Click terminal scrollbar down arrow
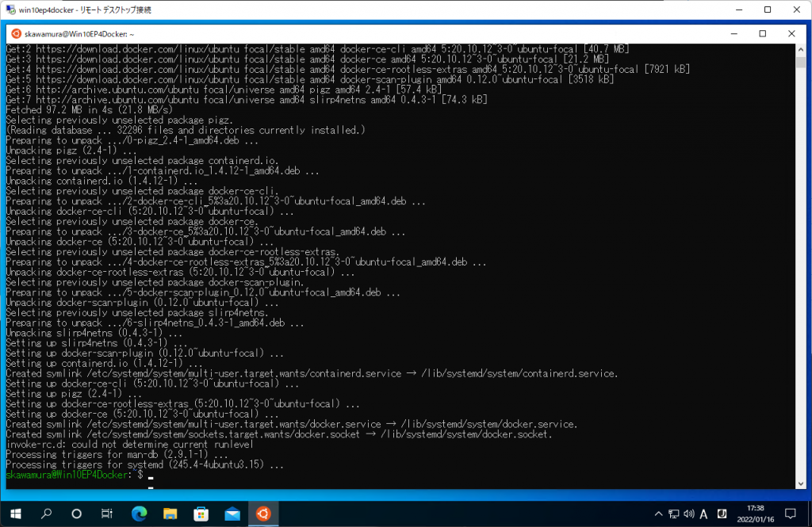812x527 pixels. pyautogui.click(x=801, y=483)
